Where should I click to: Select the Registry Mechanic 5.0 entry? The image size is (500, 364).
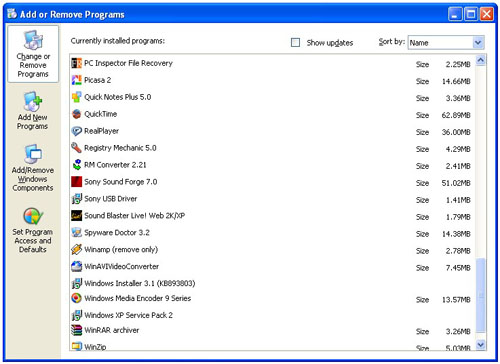[272, 148]
